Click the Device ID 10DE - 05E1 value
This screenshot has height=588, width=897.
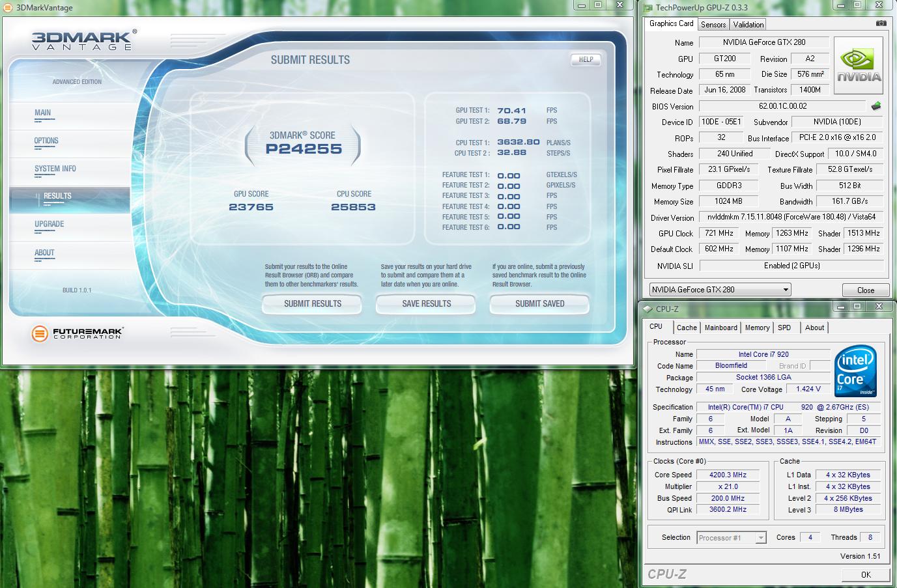[x=720, y=122]
